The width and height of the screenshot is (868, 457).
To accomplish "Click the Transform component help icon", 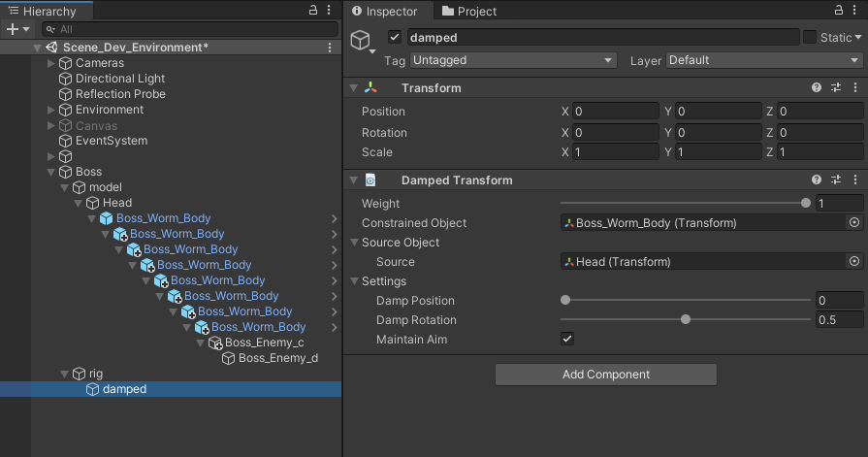I will (817, 88).
